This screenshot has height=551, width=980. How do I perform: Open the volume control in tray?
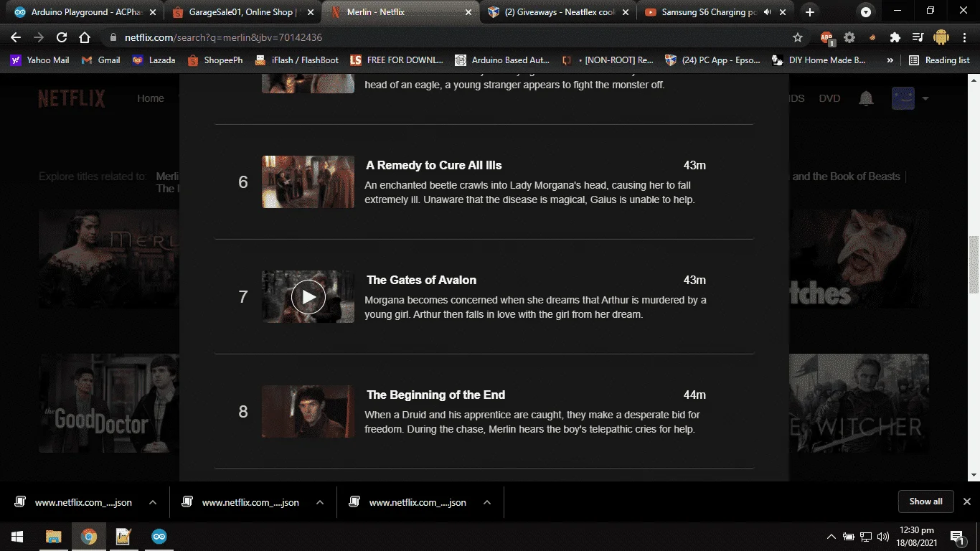coord(883,537)
